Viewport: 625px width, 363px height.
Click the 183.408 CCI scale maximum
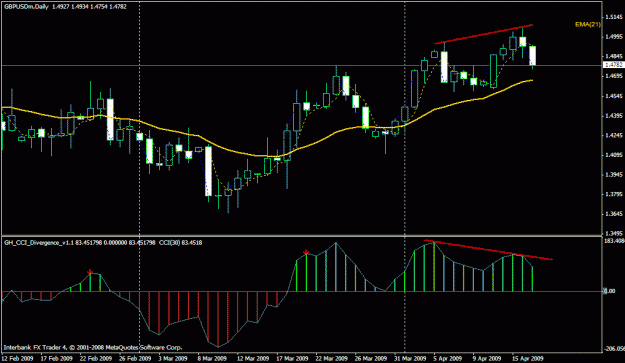pyautogui.click(x=614, y=241)
